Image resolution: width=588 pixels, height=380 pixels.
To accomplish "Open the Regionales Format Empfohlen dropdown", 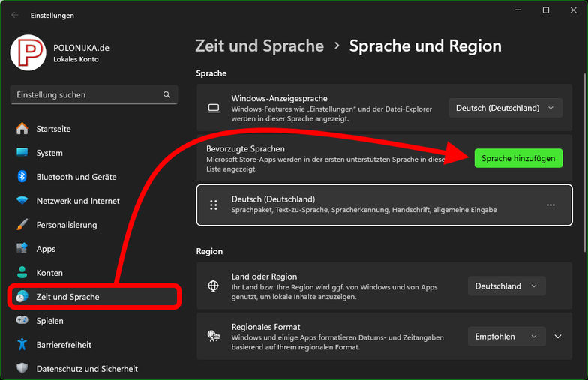I will [x=506, y=337].
